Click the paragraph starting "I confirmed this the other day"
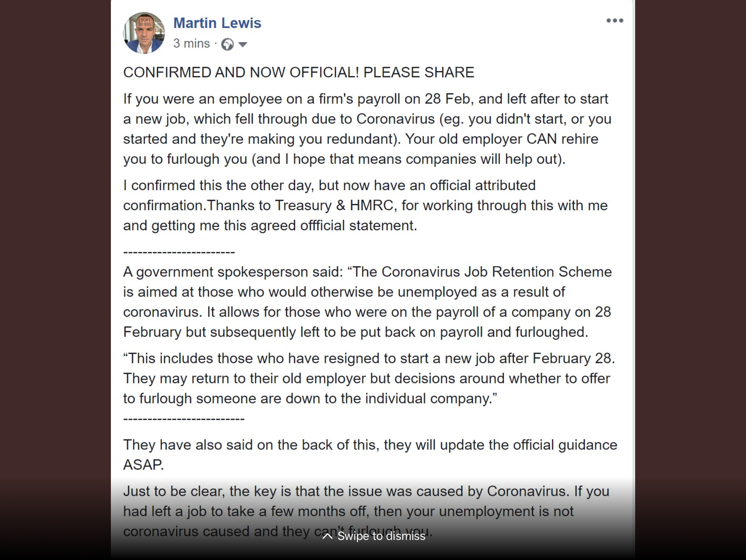Viewport: 746px width, 560px height. [366, 205]
